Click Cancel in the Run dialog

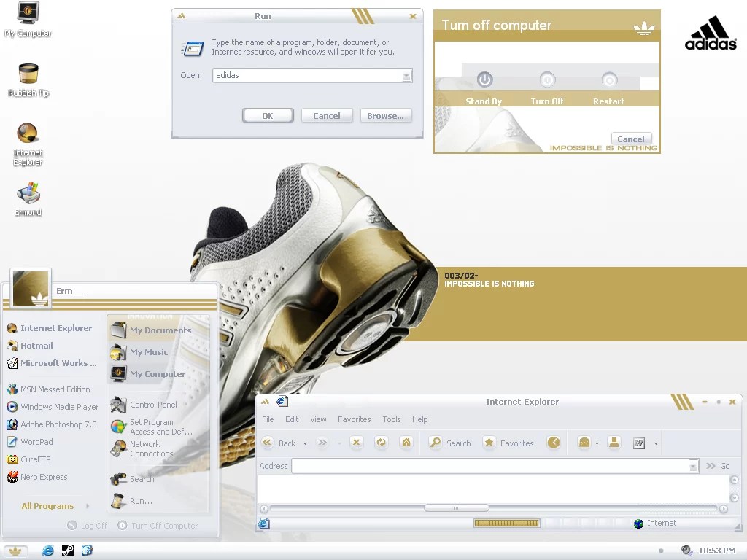coord(327,116)
